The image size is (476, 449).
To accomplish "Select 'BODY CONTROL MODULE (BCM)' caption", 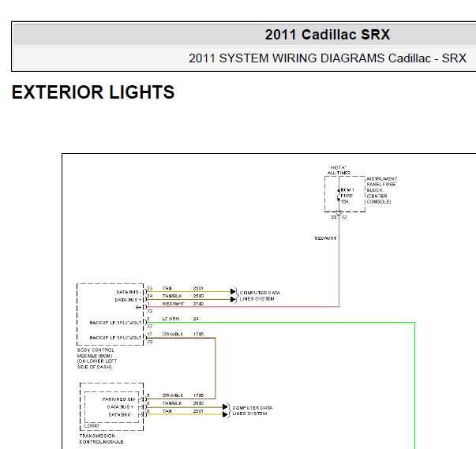I will click(96, 353).
